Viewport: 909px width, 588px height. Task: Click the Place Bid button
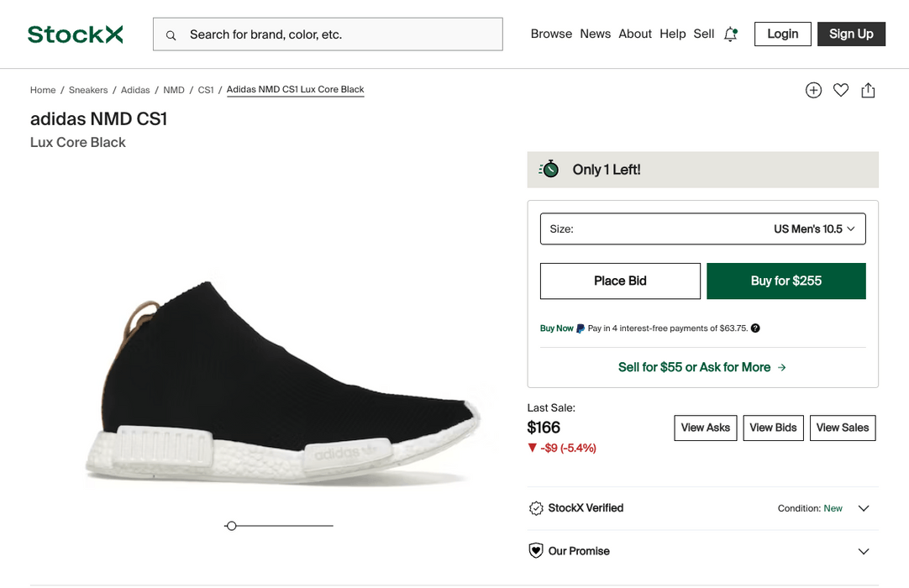620,281
